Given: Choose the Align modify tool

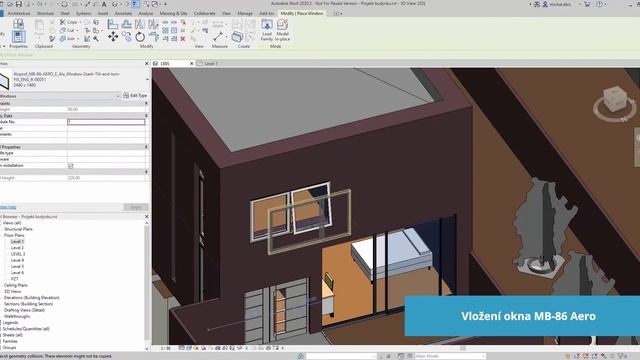Looking at the screenshot, I should (113, 24).
